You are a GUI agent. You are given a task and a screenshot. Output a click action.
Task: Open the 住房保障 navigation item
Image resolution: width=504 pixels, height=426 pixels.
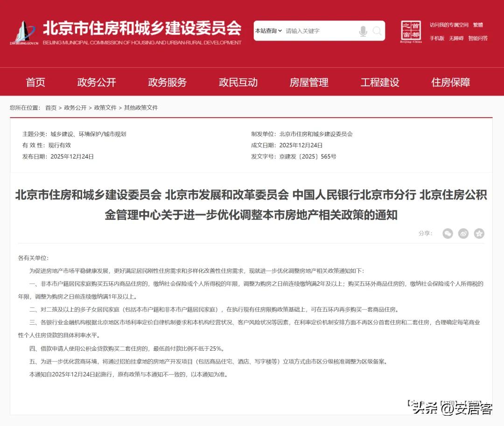point(450,83)
